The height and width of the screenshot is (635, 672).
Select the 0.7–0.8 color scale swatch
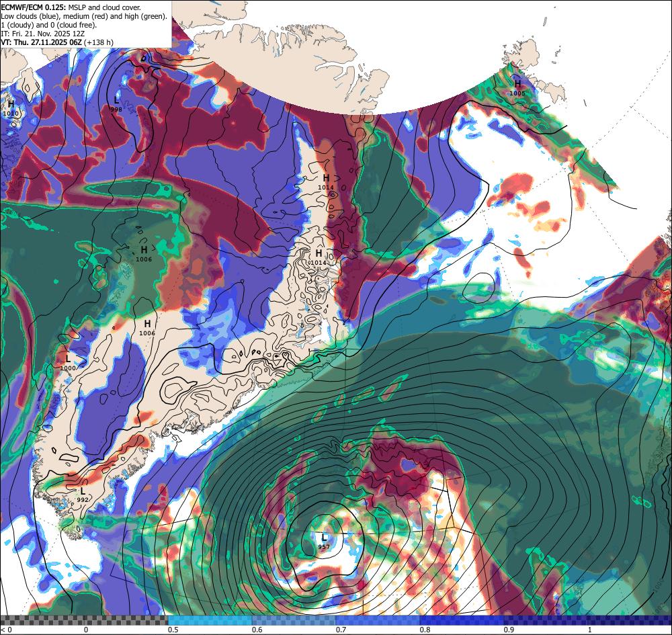coord(378,620)
